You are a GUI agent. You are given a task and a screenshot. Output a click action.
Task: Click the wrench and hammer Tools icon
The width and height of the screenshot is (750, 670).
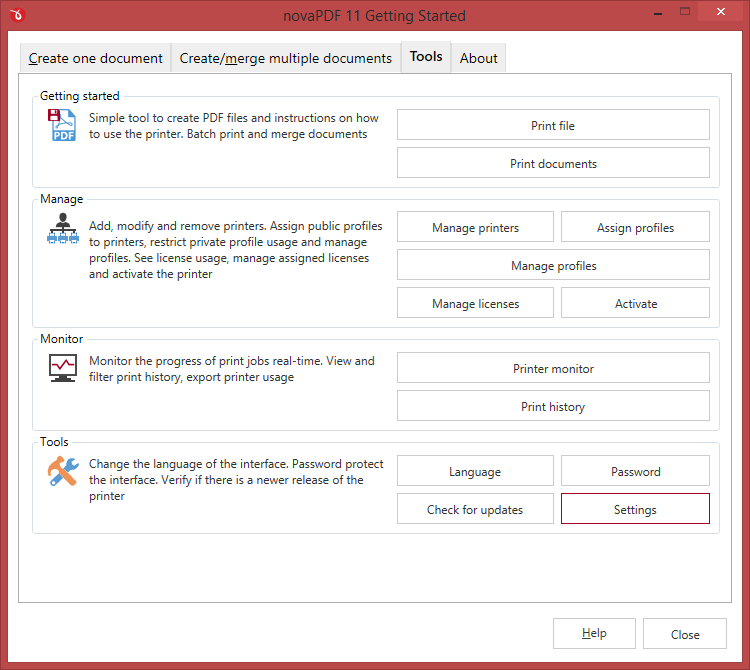pos(63,471)
